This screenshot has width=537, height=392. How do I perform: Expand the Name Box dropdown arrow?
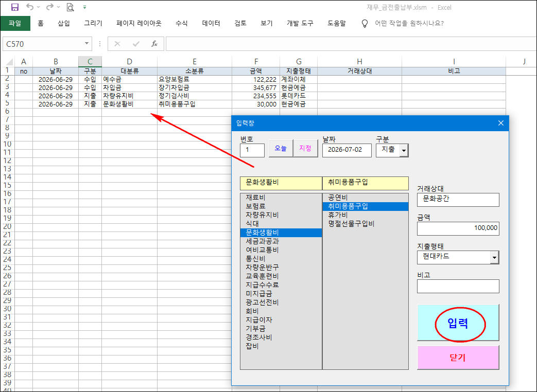tap(86, 43)
